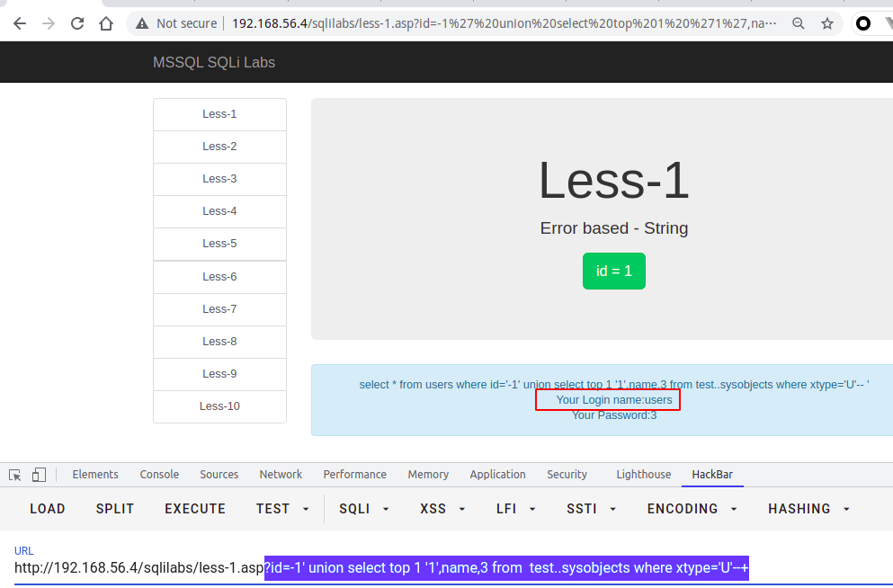Screen dimensions: 893x588
Task: Switch to the Memory DevTools tab
Action: click(428, 475)
